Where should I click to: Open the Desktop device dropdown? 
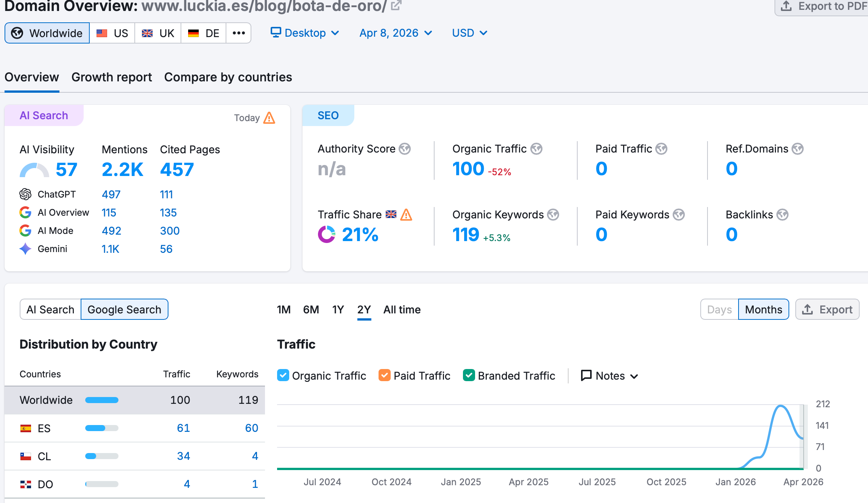coord(305,33)
